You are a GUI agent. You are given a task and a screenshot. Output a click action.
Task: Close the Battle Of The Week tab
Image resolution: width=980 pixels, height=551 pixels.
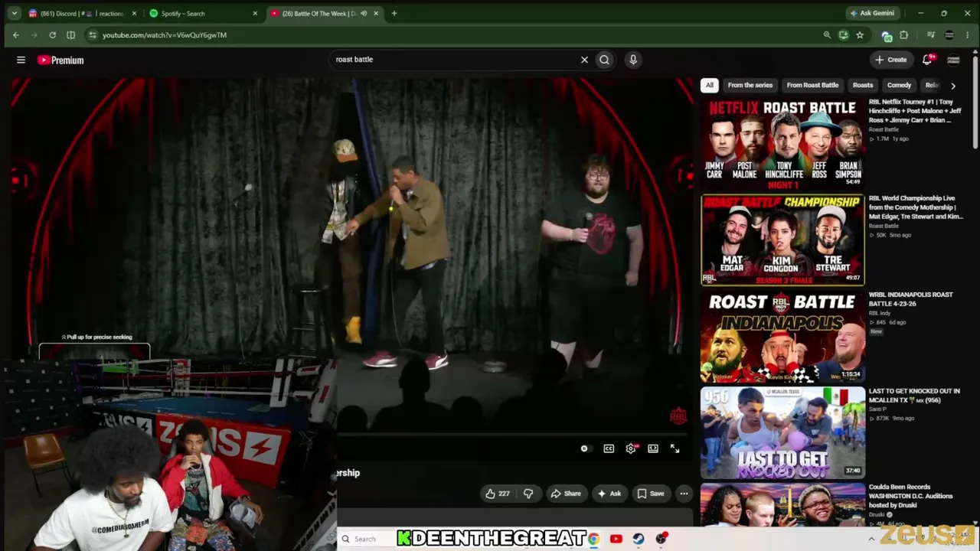coord(376,13)
